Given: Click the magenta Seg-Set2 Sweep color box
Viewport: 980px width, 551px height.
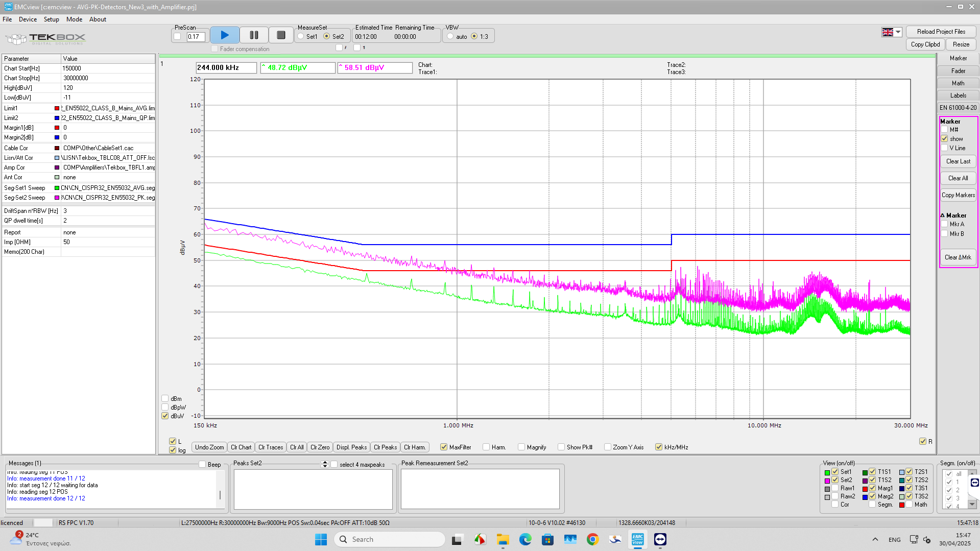Looking at the screenshot, I should [x=57, y=198].
